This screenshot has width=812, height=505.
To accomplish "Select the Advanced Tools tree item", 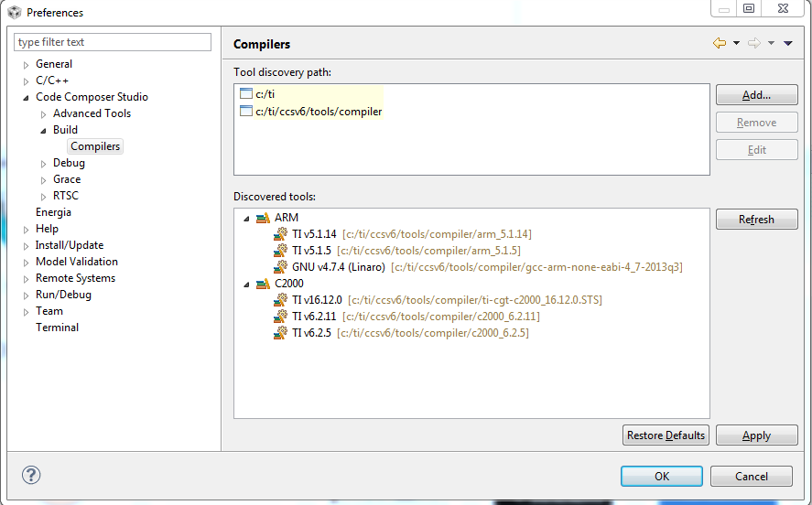I will tap(92, 113).
